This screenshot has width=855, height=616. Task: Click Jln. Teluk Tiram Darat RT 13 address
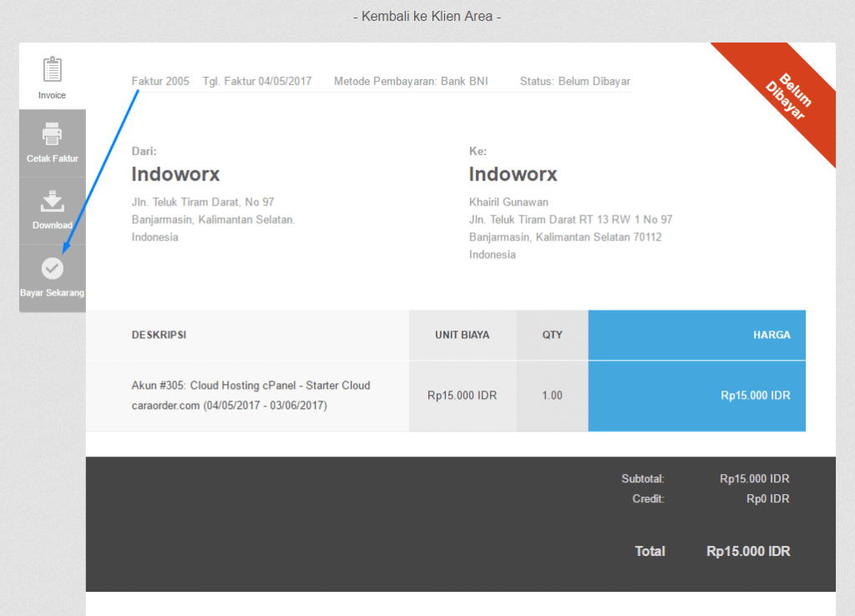[x=571, y=220]
